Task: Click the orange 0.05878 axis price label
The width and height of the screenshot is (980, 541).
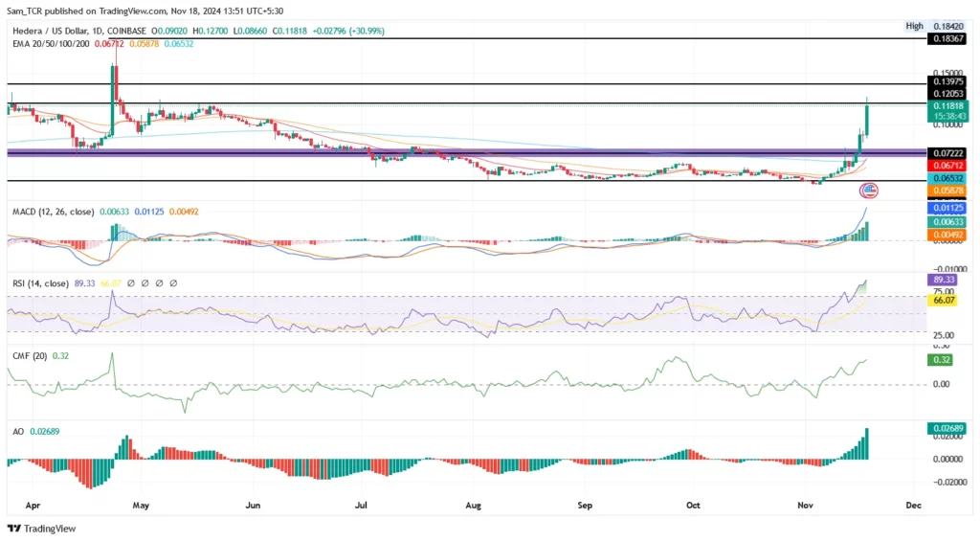Action: pos(948,191)
